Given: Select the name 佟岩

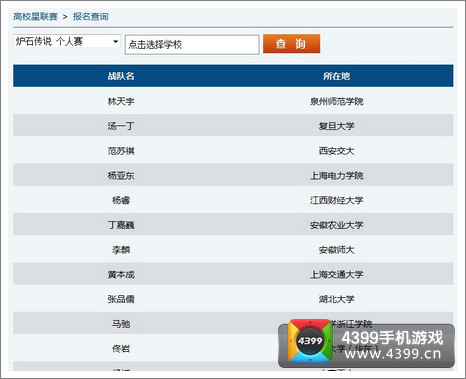Looking at the screenshot, I should coord(121,349).
